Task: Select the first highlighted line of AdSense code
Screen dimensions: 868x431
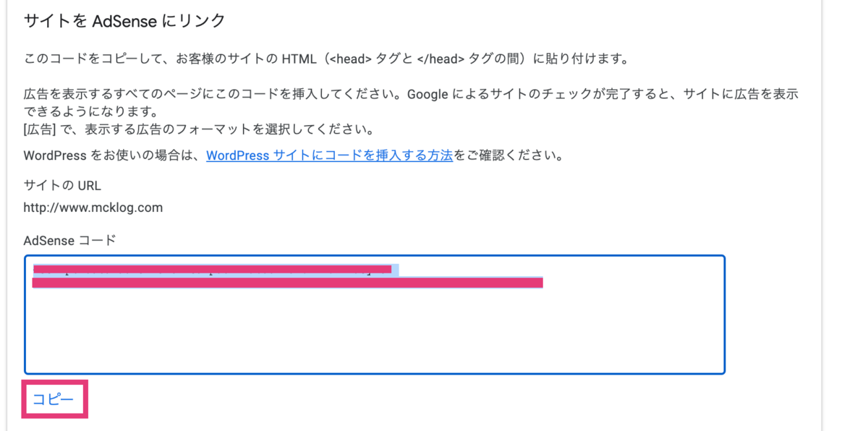Action: pyautogui.click(x=215, y=268)
